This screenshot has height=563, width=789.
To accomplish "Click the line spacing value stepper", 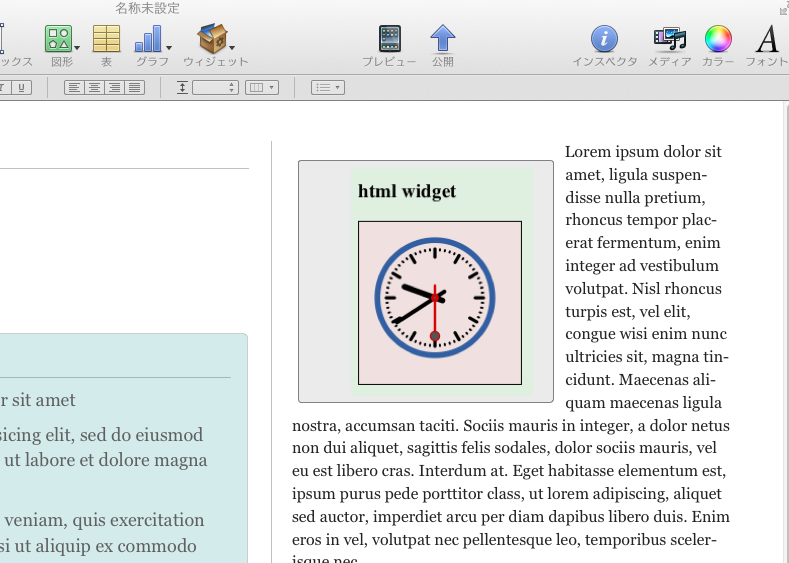I will coord(232,88).
